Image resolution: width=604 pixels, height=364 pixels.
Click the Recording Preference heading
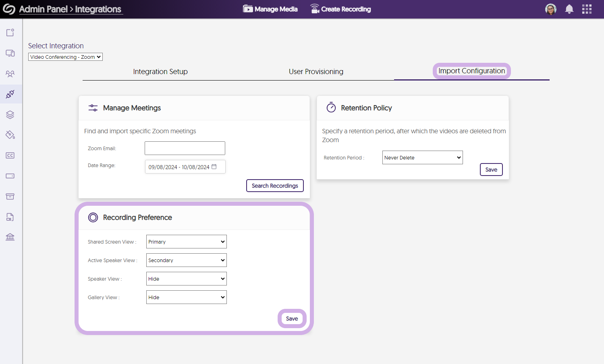[137, 217]
